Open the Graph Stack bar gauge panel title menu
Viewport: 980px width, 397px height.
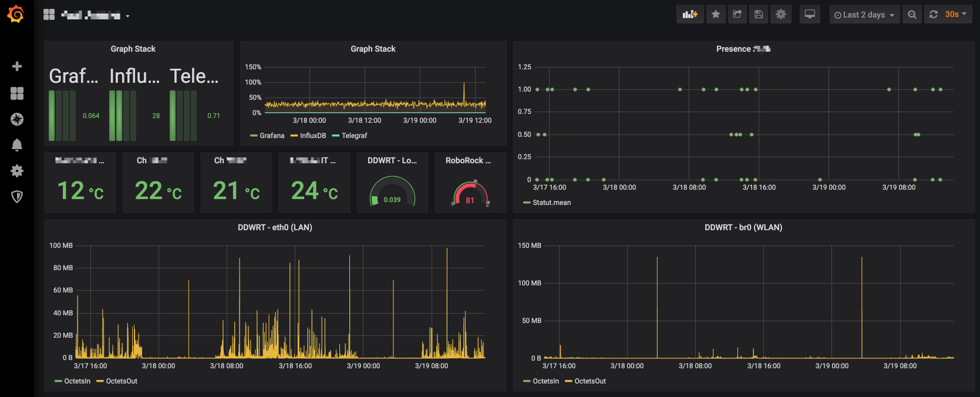click(x=133, y=49)
